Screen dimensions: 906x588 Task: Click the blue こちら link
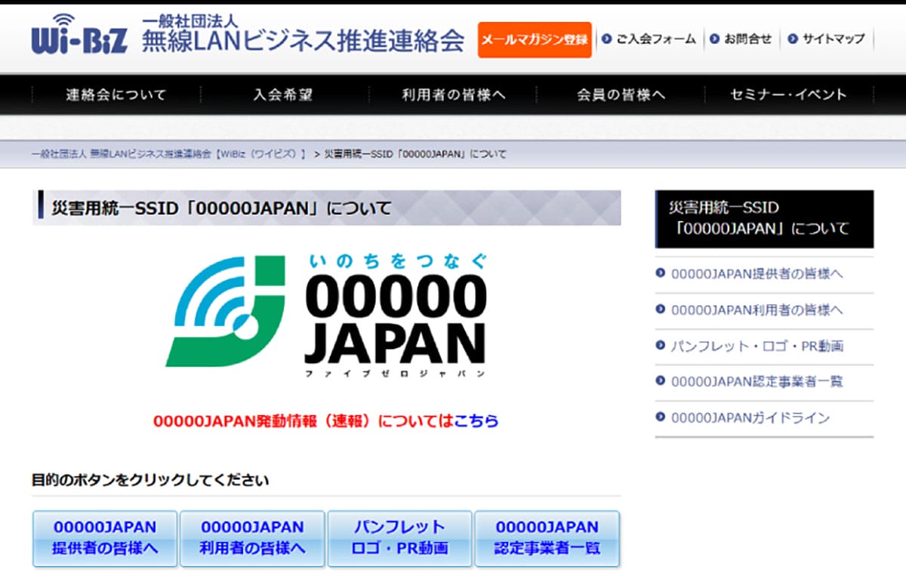476,420
